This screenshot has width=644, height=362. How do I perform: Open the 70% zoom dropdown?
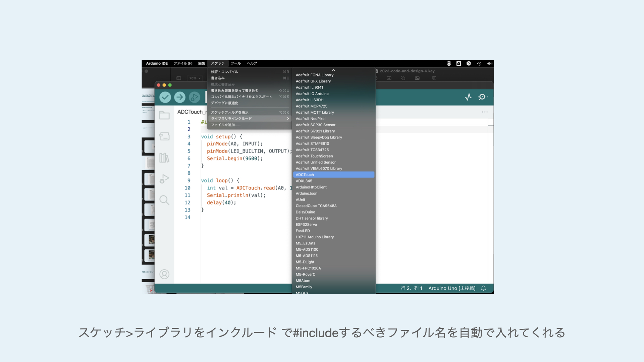pos(195,78)
